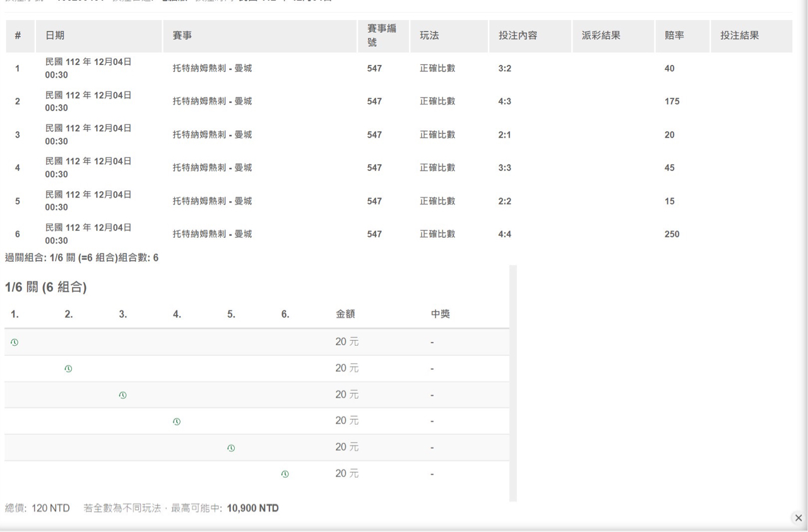Click the 過關組合 summary line
This screenshot has width=808, height=532.
tap(81, 257)
